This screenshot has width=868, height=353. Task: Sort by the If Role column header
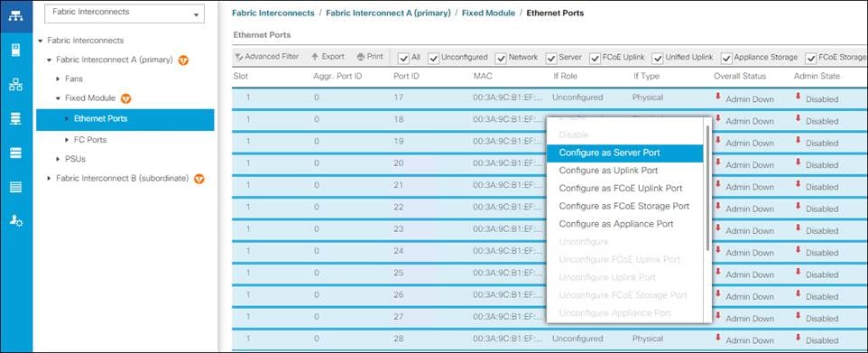pos(565,77)
